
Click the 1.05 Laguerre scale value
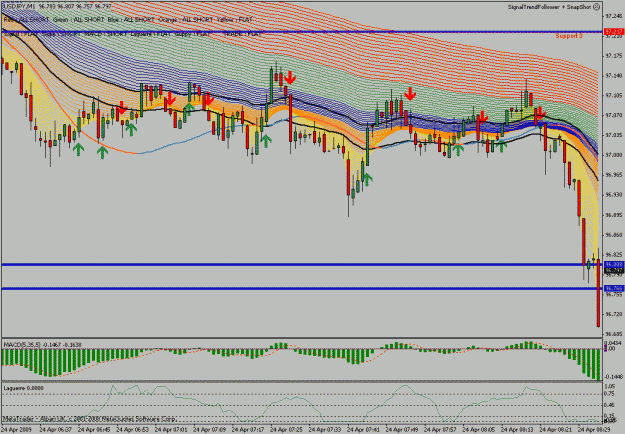click(x=610, y=387)
